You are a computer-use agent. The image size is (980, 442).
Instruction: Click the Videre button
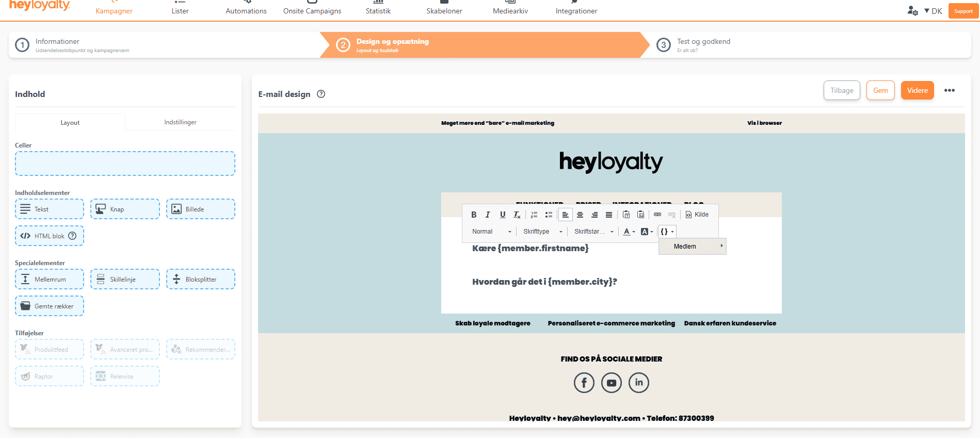pyautogui.click(x=917, y=90)
